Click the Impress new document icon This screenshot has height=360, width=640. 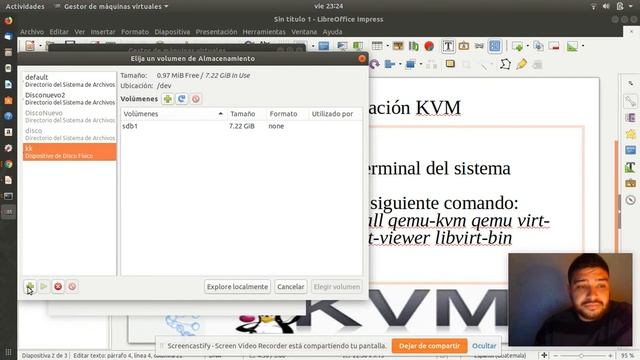pyautogui.click(x=30, y=46)
